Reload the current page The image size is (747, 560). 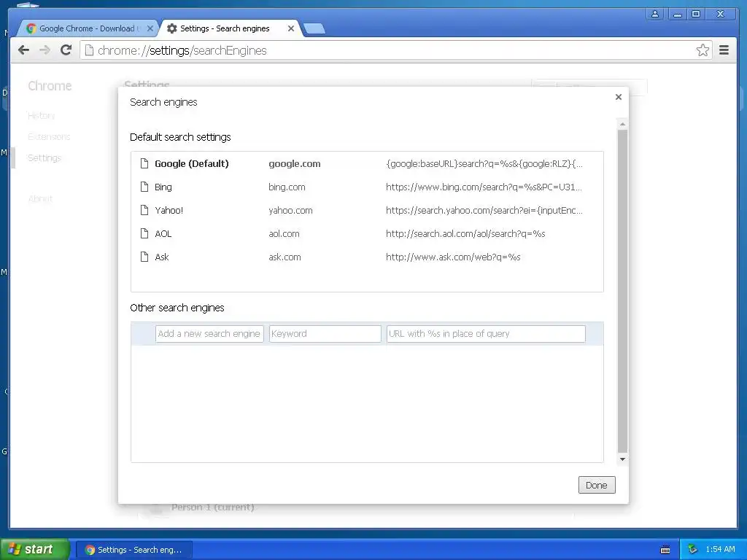[x=66, y=50]
